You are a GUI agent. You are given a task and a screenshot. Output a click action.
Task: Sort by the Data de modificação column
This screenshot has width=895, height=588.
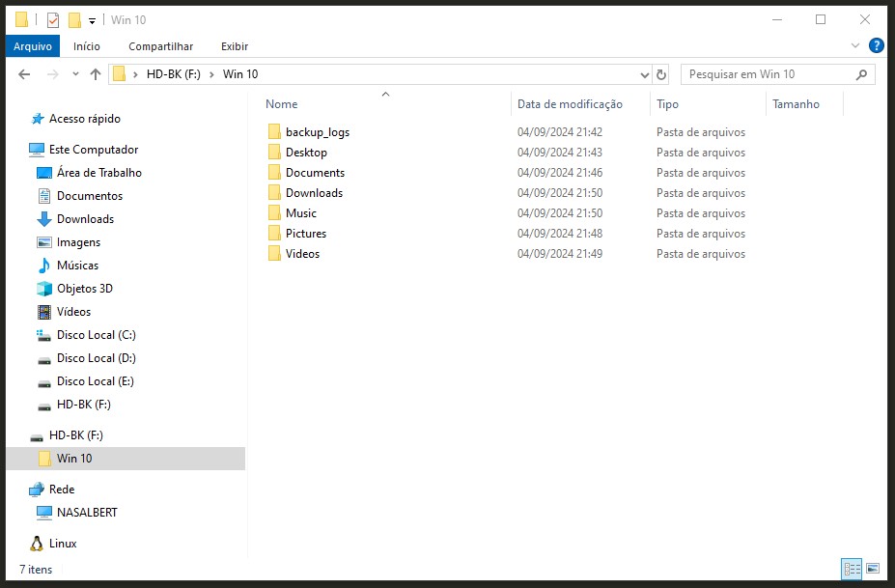click(x=570, y=104)
